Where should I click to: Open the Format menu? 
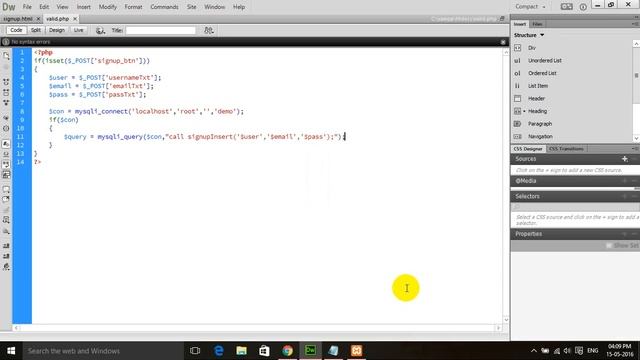133,7
